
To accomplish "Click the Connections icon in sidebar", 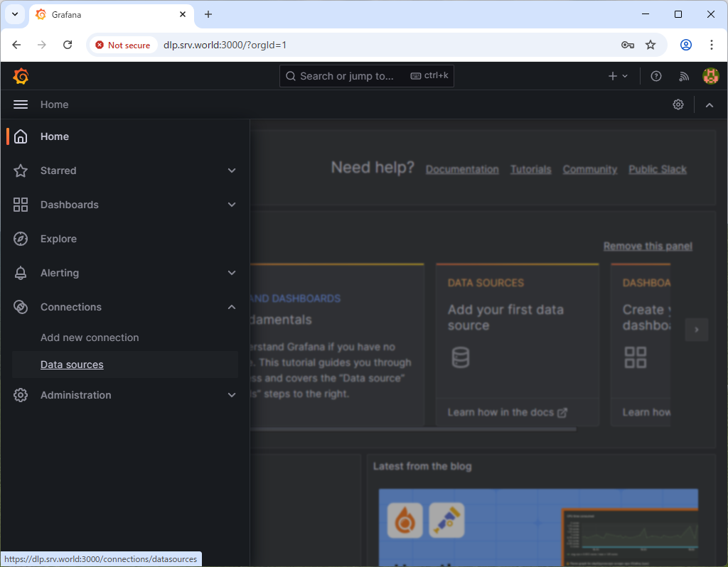I will (x=21, y=307).
